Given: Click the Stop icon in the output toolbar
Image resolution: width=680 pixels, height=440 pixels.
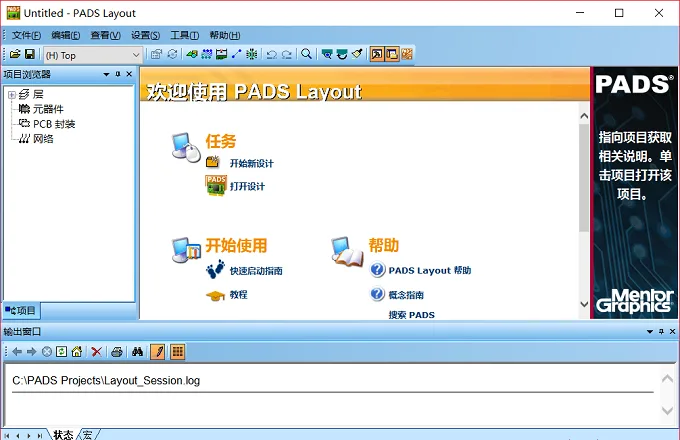Looking at the screenshot, I should click(x=47, y=352).
